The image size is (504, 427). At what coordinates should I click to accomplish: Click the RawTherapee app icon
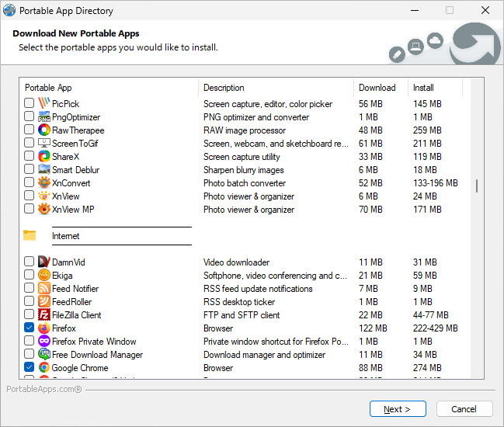pos(44,130)
